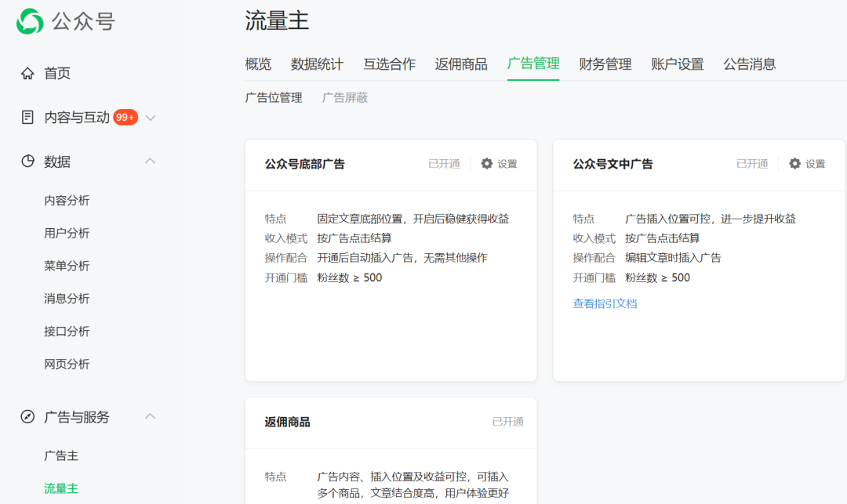Screen dimensions: 847x504
Task: Toggle 已开通 status on 公众号底部广告
Action: pos(445,164)
